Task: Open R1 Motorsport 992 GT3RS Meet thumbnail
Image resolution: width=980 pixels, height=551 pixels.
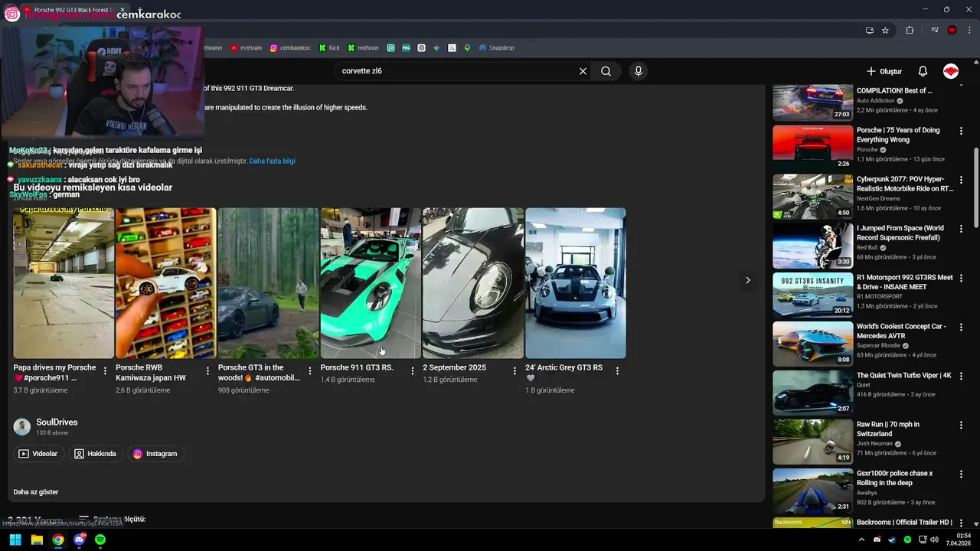Action: coord(812,295)
